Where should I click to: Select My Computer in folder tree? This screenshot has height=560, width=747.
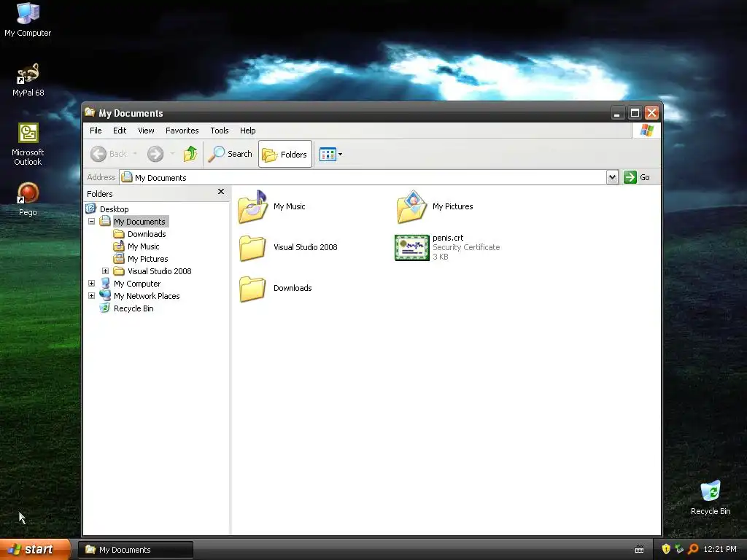click(137, 284)
